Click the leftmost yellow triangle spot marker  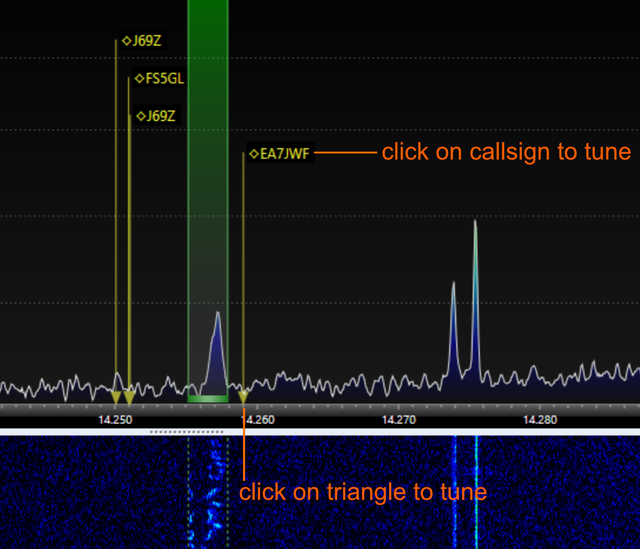point(116,397)
